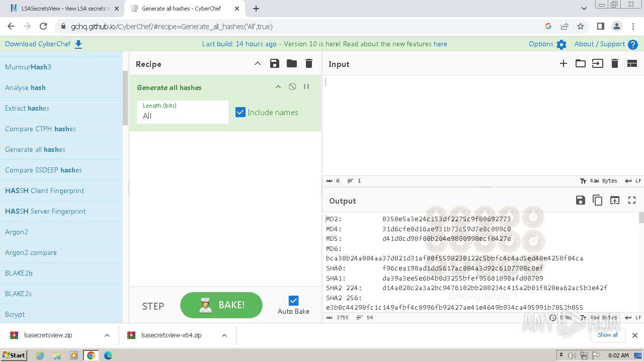This screenshot has width=644, height=362.
Task: Open the Windows Start menu
Action: coord(14,355)
